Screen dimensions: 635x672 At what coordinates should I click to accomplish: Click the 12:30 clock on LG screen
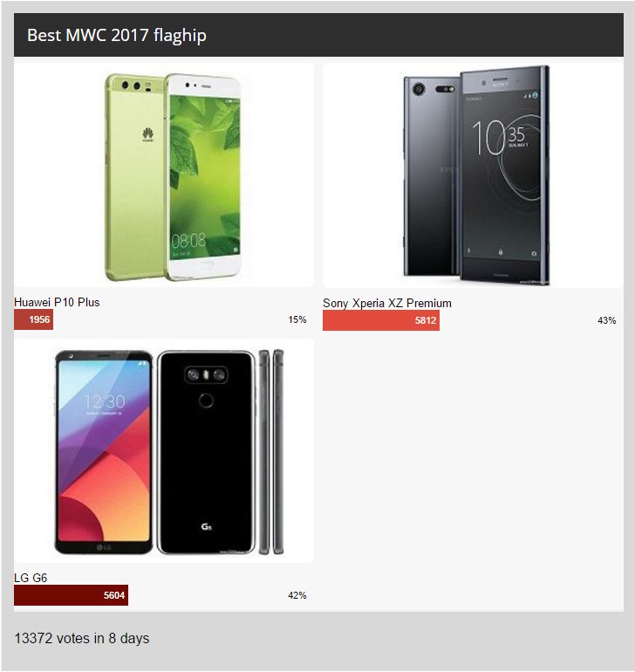click(x=104, y=402)
